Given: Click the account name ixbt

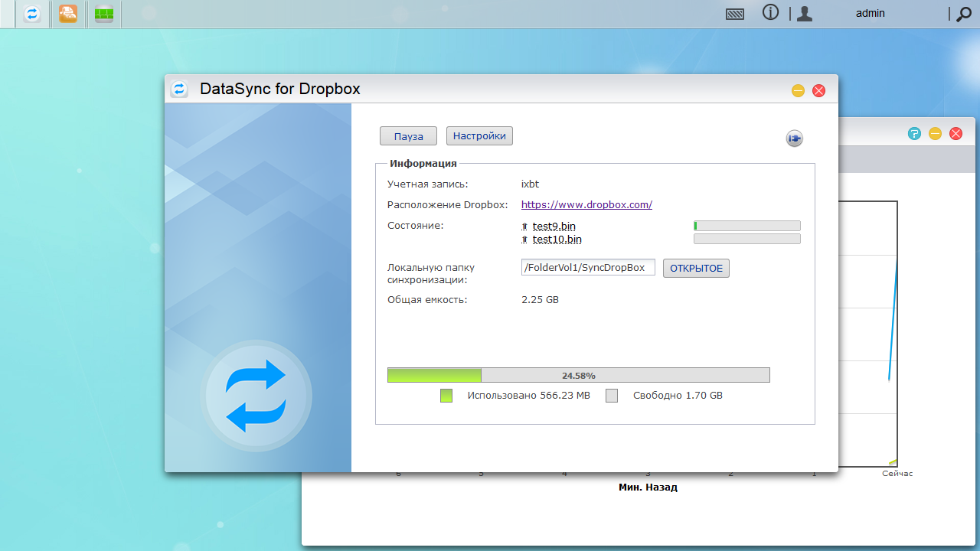Looking at the screenshot, I should (530, 184).
